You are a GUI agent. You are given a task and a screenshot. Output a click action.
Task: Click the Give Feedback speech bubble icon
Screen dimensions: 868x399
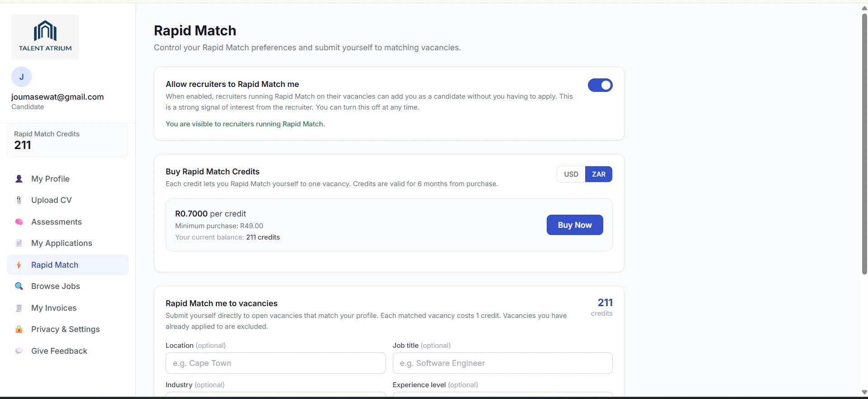pyautogui.click(x=19, y=351)
